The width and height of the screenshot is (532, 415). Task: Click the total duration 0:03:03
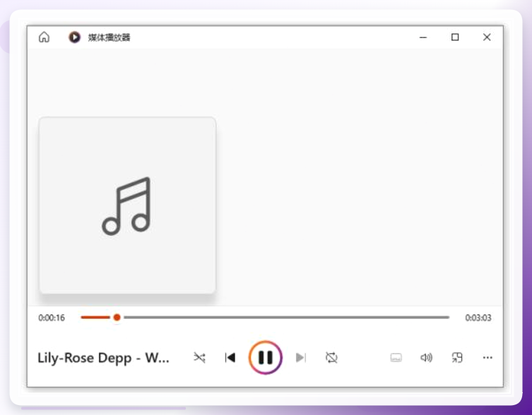point(478,318)
